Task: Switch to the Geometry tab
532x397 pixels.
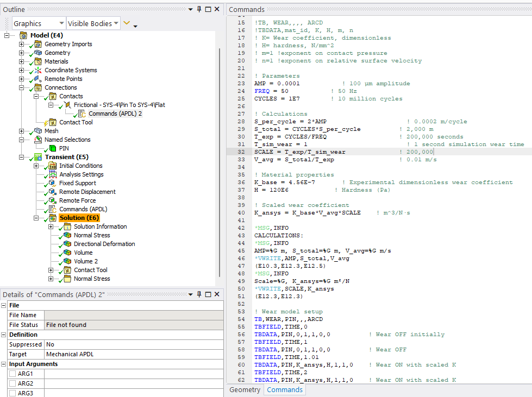Action: 245,390
